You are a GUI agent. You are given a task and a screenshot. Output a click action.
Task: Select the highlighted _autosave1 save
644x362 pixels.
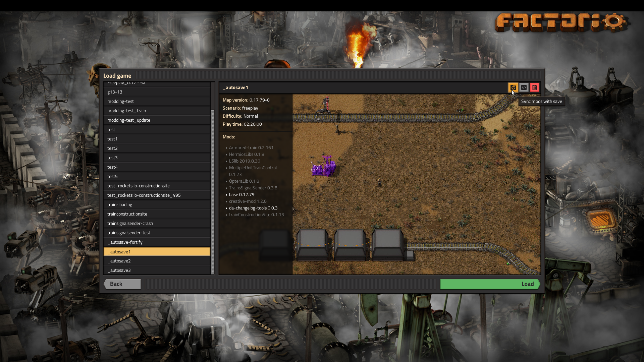tap(157, 252)
